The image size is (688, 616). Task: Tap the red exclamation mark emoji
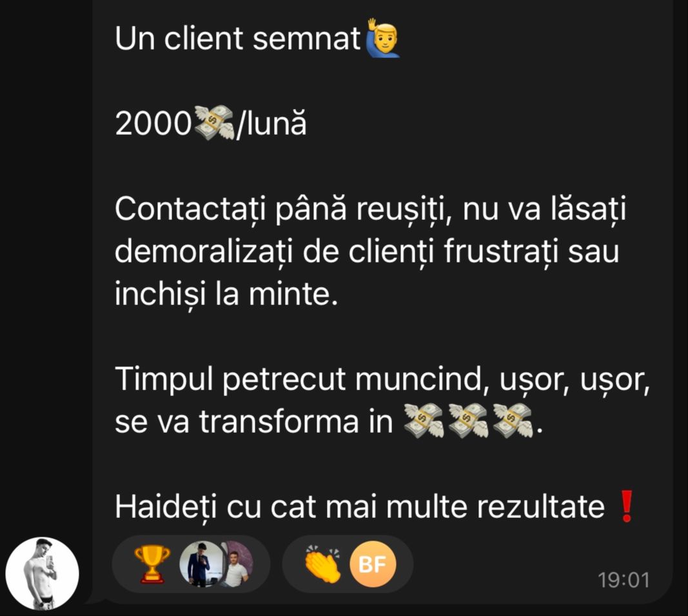tap(627, 506)
